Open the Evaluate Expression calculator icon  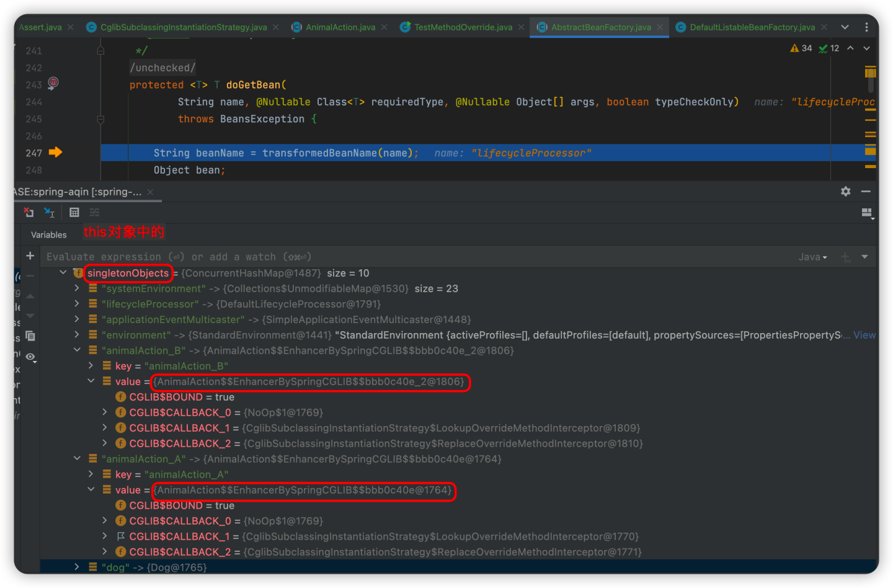[74, 212]
